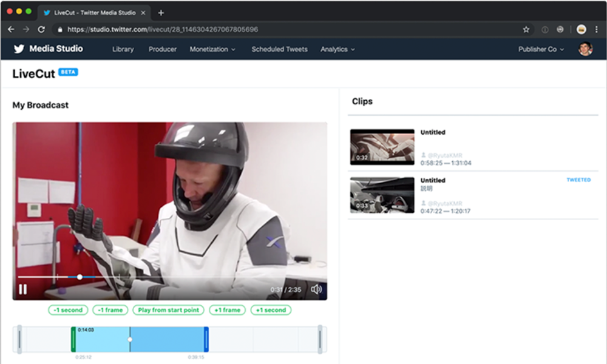Open the user profile avatar
Viewport: 607px width, 364px height.
585,49
